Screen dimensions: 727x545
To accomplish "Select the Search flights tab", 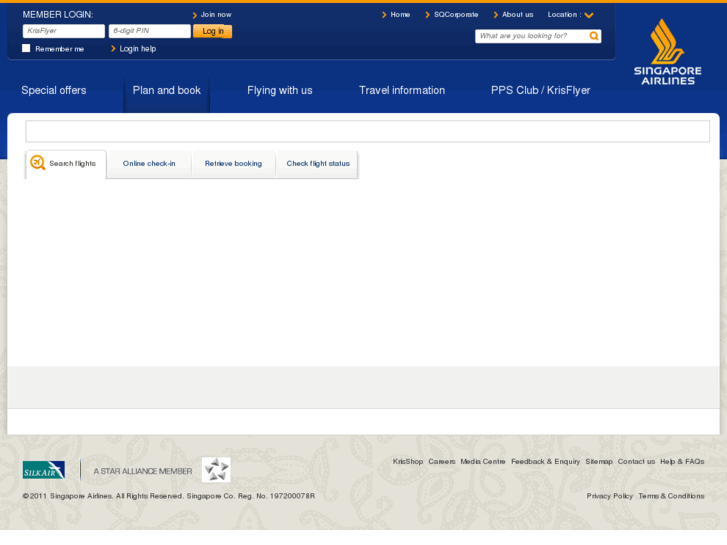I will click(66, 164).
